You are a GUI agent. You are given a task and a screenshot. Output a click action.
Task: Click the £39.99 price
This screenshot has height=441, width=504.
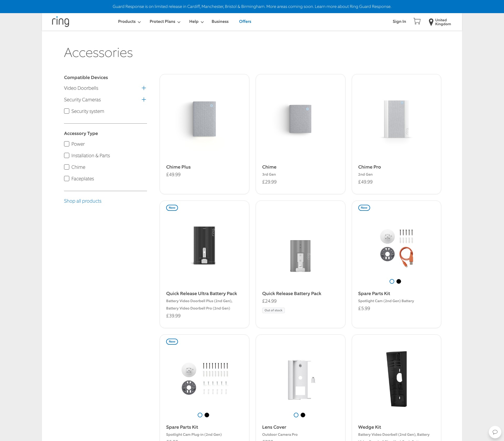click(x=173, y=316)
